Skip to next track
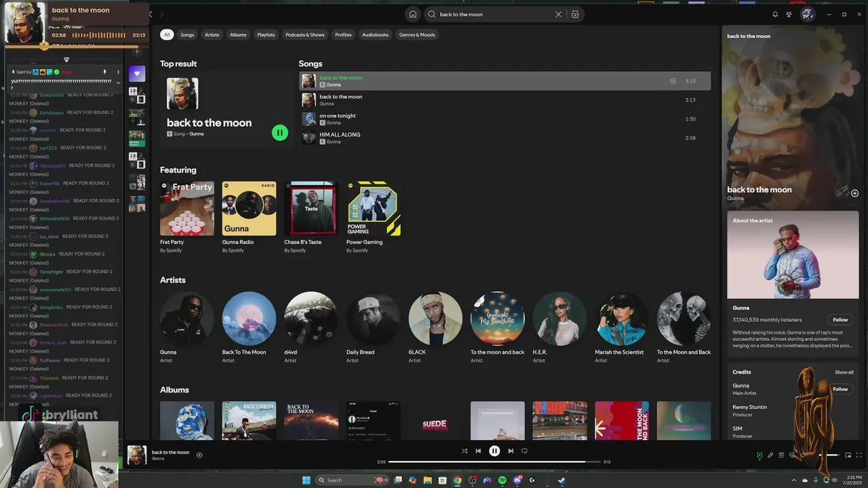868x488 pixels. tap(511, 451)
